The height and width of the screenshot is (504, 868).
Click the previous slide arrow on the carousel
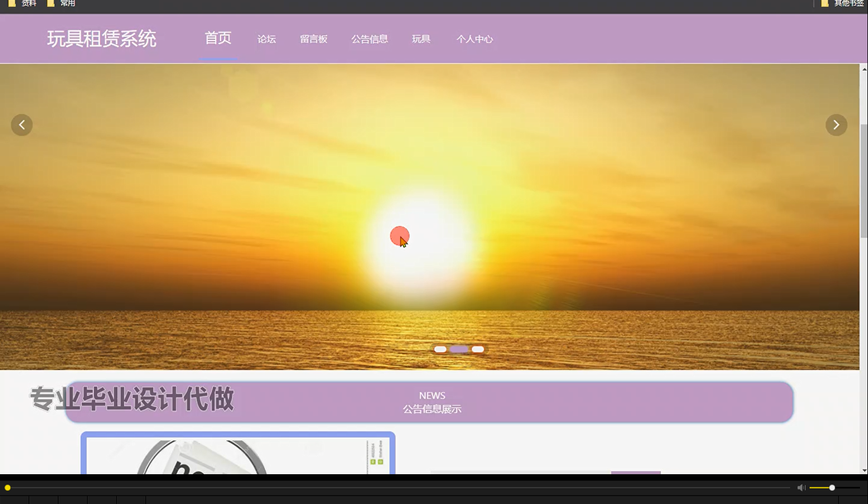(22, 124)
